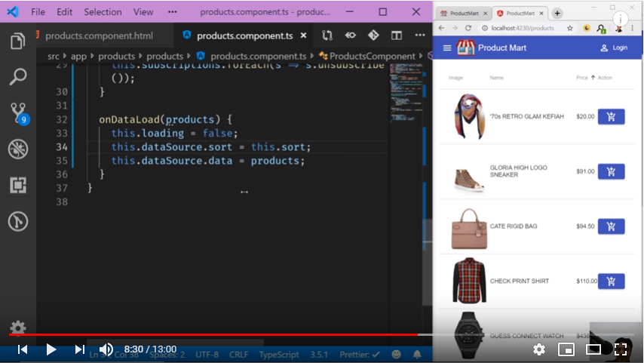Viewport: 644px width, 363px height.
Task: Open the editor More Actions ellipsis menu
Action: [419, 35]
